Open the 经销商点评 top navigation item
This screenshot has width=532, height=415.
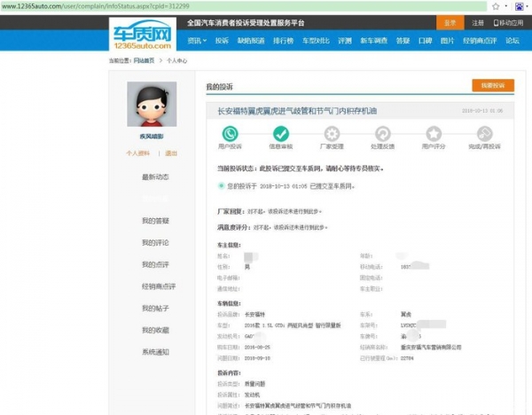click(480, 41)
